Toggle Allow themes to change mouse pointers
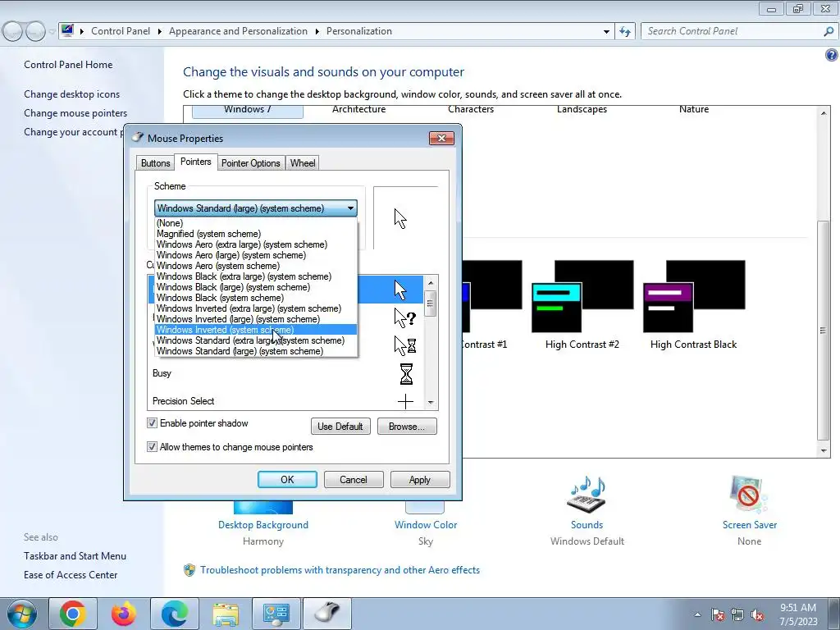This screenshot has width=840, height=630. click(x=152, y=447)
